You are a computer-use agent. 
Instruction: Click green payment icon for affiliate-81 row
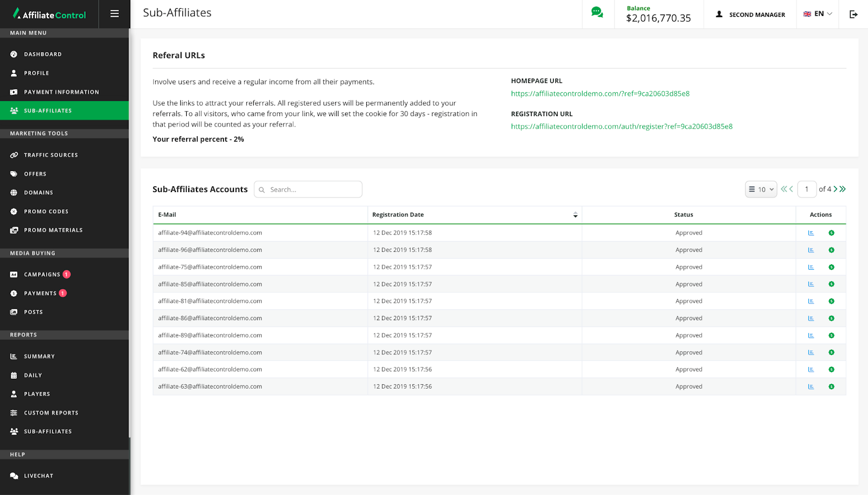(x=831, y=301)
